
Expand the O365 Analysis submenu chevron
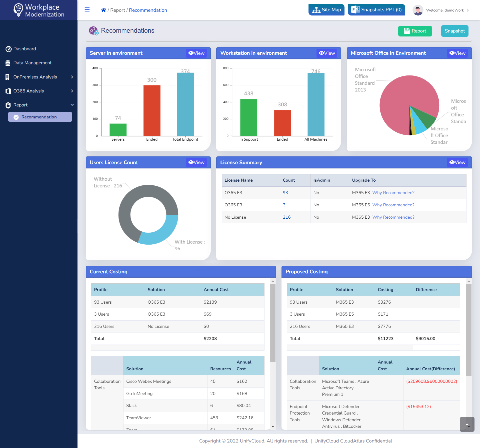[x=72, y=91]
